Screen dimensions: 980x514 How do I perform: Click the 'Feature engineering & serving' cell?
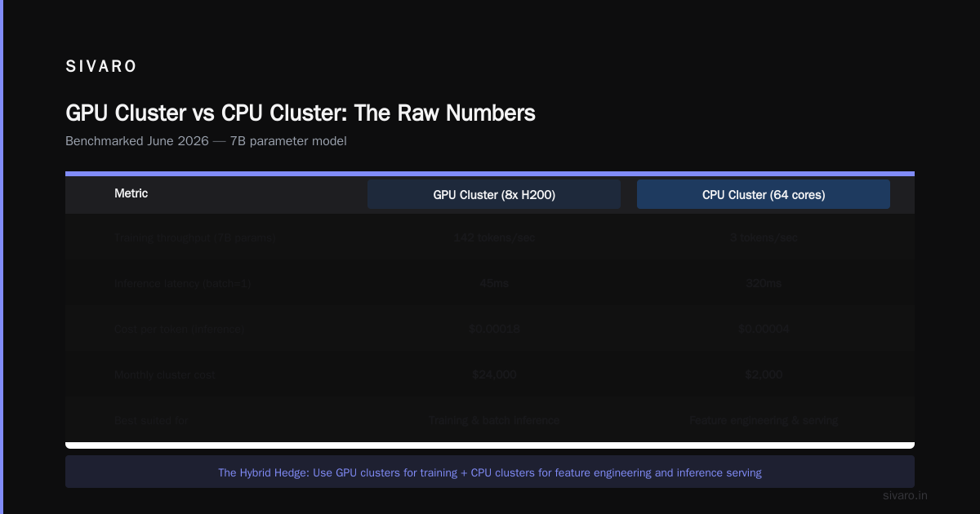click(764, 420)
